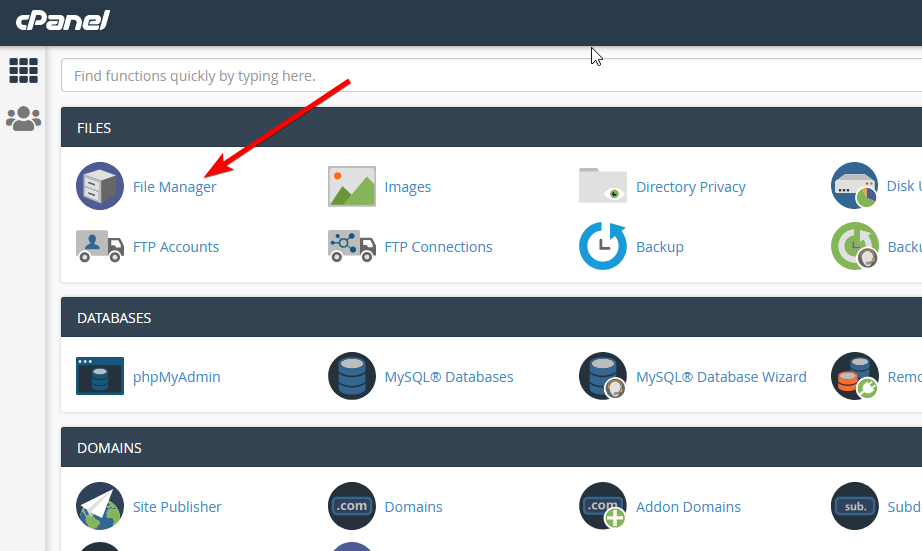Open the FTP Connections link
The image size is (922, 551).
click(438, 247)
